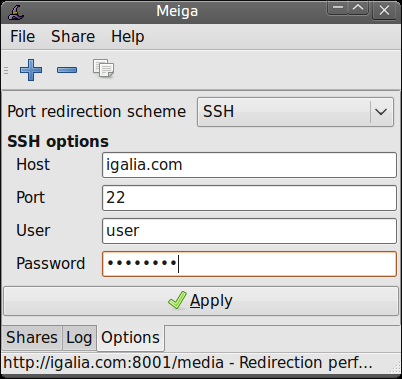Screen dimensions: 402x379
Task: Switch to the Shares tab
Action: (32, 338)
